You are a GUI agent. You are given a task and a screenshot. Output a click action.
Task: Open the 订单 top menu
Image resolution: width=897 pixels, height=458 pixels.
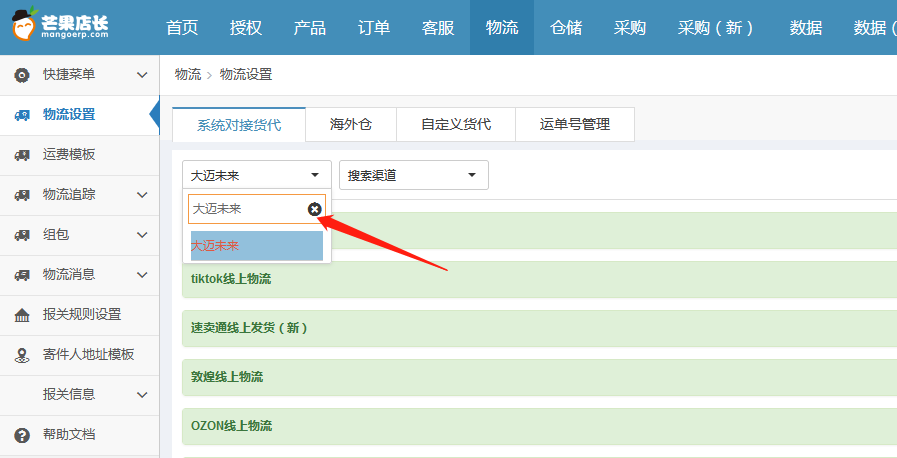click(374, 28)
